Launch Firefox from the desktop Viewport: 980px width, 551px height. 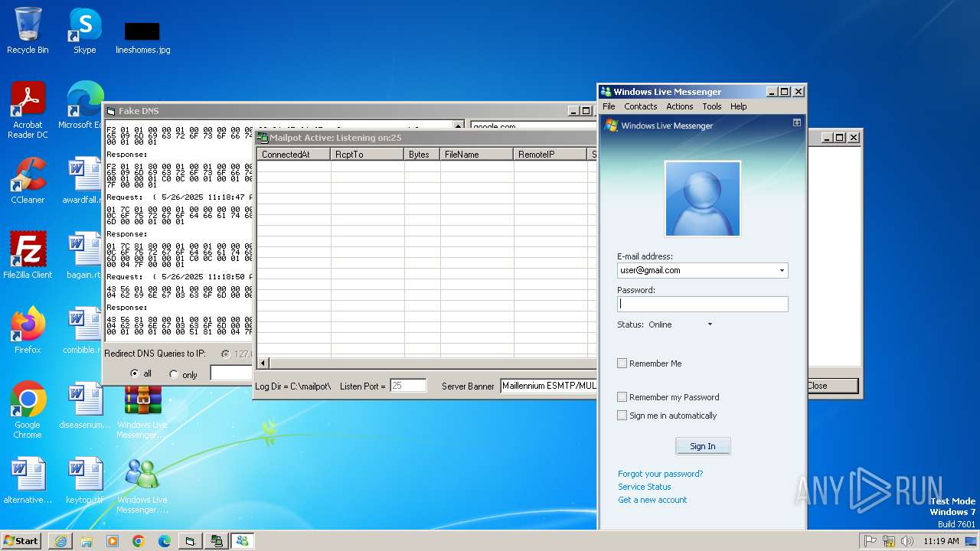tap(28, 331)
